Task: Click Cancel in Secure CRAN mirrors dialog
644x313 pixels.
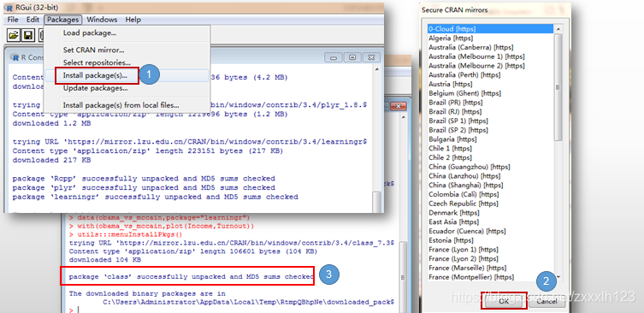Action: coord(547,301)
